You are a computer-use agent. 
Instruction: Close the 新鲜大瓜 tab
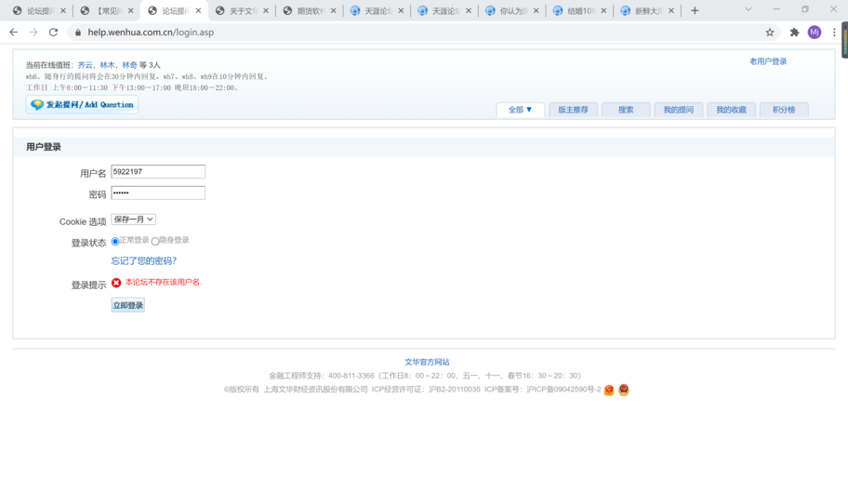(671, 10)
